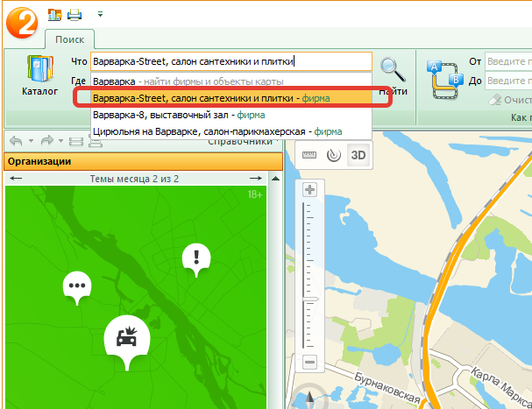Image resolution: width=532 pixels, height=409 pixels.
Task: Go back with the undo arrow
Action: click(x=16, y=140)
